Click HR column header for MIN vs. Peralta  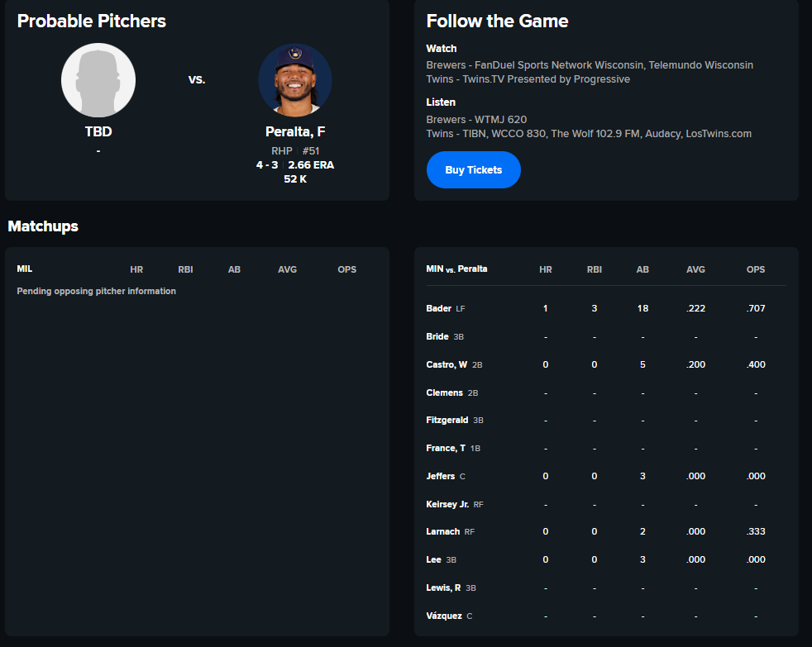tap(545, 269)
